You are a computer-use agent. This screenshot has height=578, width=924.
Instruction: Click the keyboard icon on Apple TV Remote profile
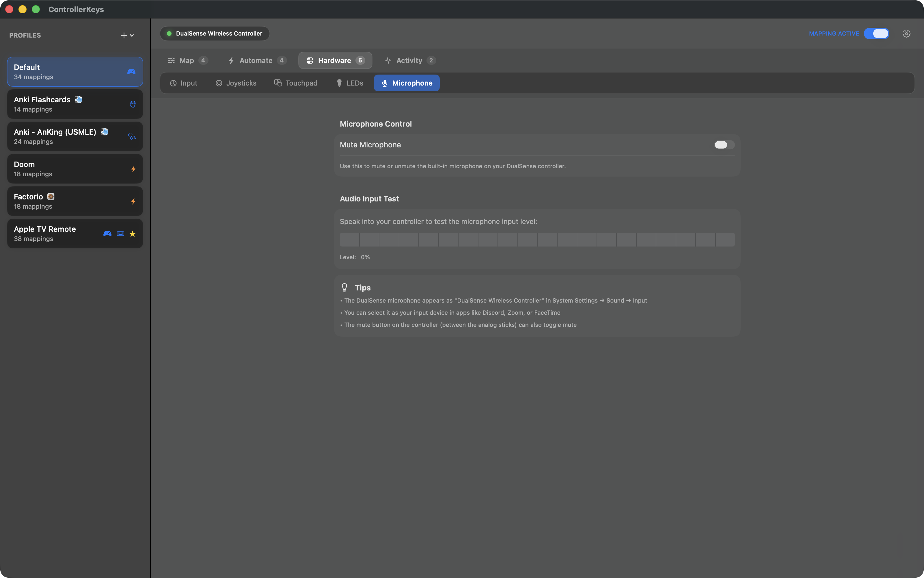coord(120,234)
